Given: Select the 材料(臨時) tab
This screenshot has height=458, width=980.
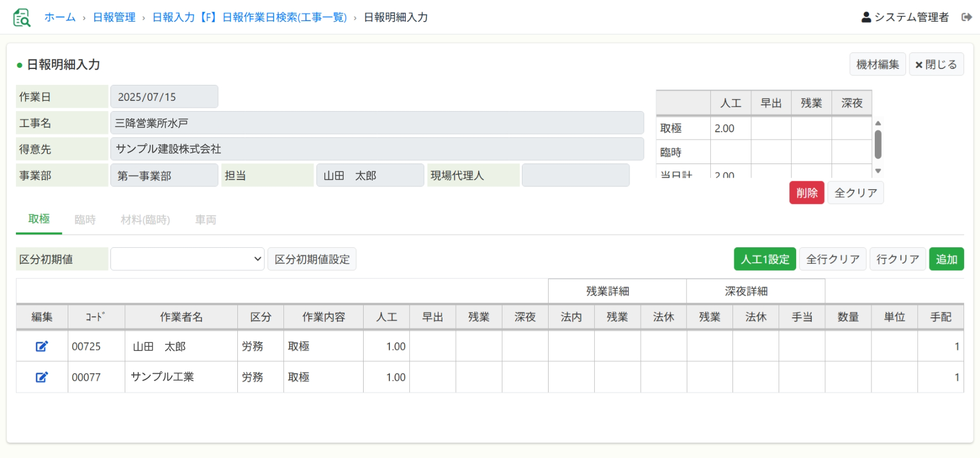Looking at the screenshot, I should (145, 220).
